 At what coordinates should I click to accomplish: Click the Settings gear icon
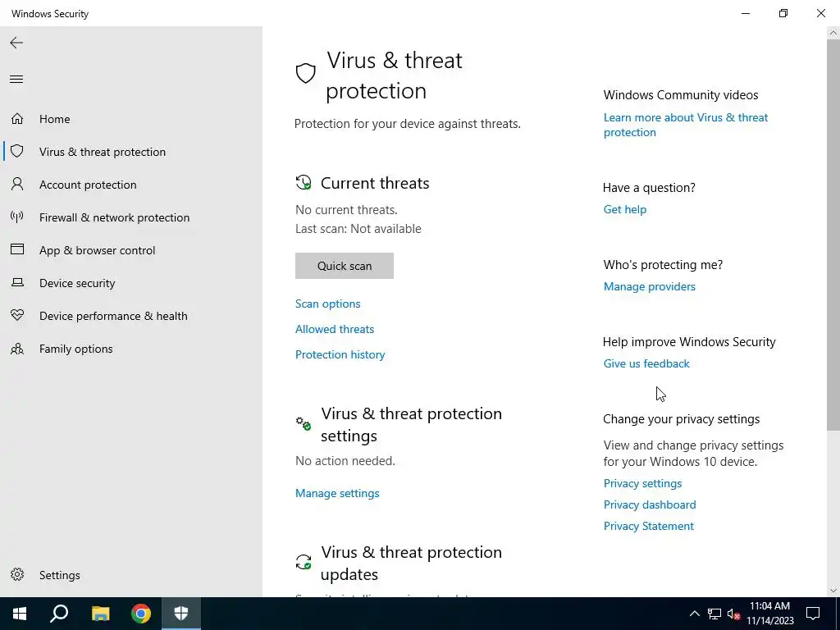[17, 574]
